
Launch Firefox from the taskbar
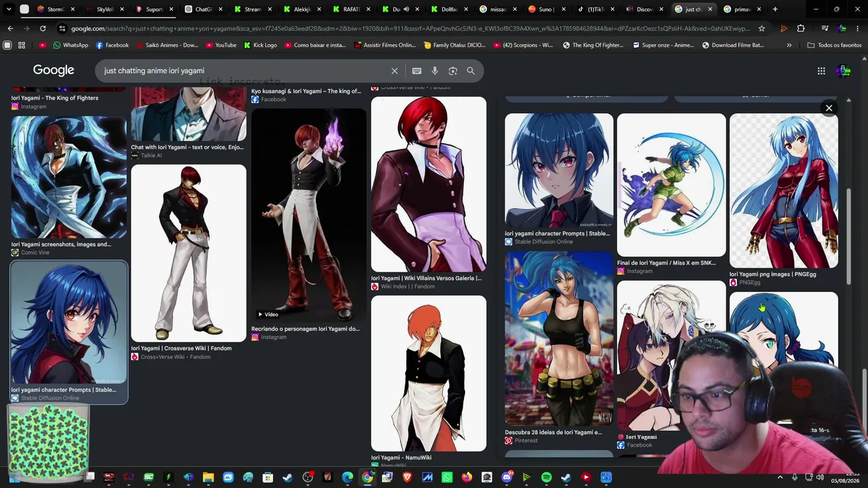pyautogui.click(x=467, y=478)
